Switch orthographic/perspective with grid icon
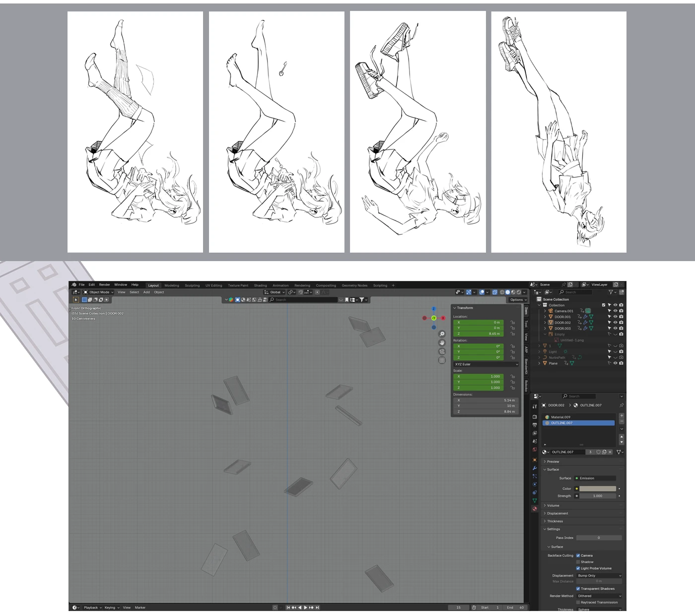 click(x=442, y=360)
